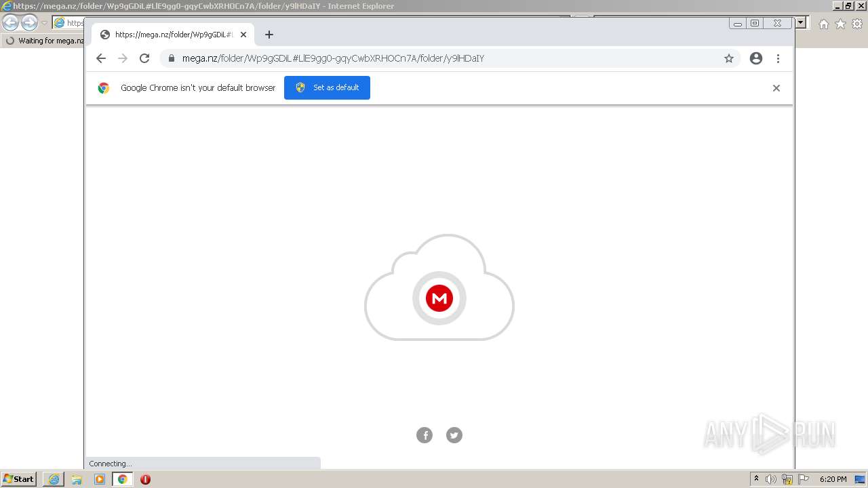Screen dimensions: 868x488
Task: Open MEGA's Facebook page icon
Action: [x=425, y=435]
